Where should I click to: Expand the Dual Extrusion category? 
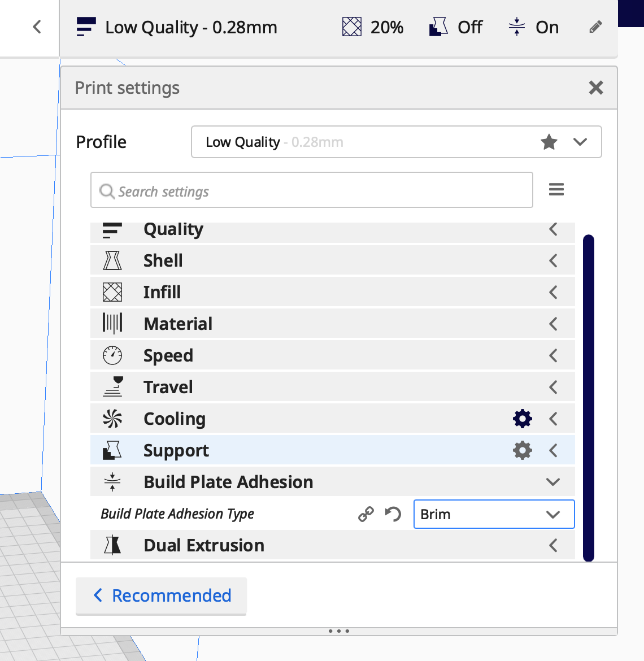click(x=333, y=545)
